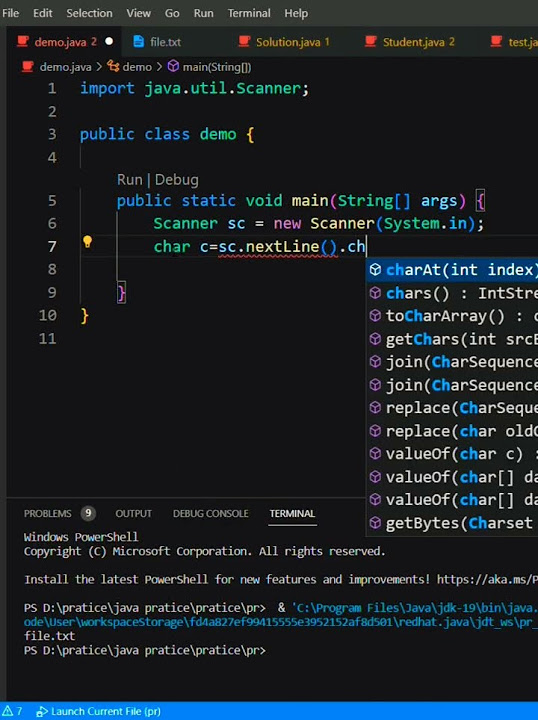Screen dimensions: 538x720
Task: Click the method icon beside charAt suggestion
Action: [375, 270]
